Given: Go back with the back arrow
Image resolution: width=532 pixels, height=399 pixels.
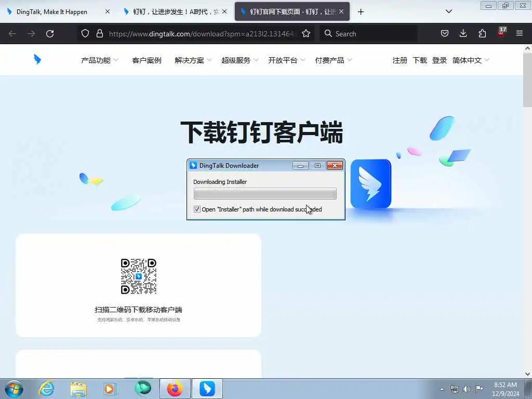Looking at the screenshot, I should pyautogui.click(x=12, y=34).
